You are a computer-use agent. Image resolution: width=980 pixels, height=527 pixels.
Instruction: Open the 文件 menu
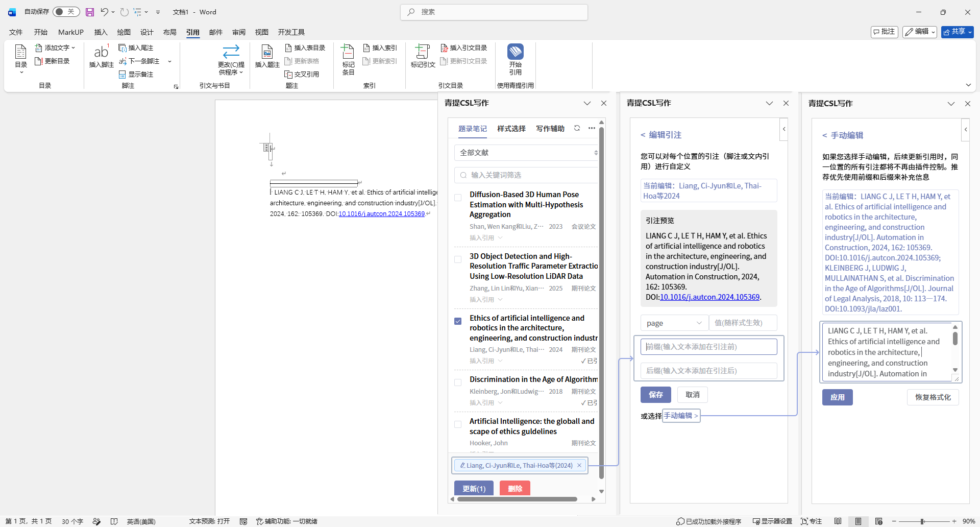click(16, 32)
